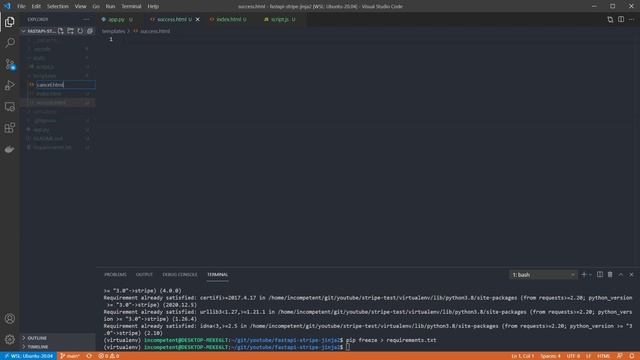This screenshot has height=360, width=640.
Task: Open the Source Control view
Action: [10, 64]
